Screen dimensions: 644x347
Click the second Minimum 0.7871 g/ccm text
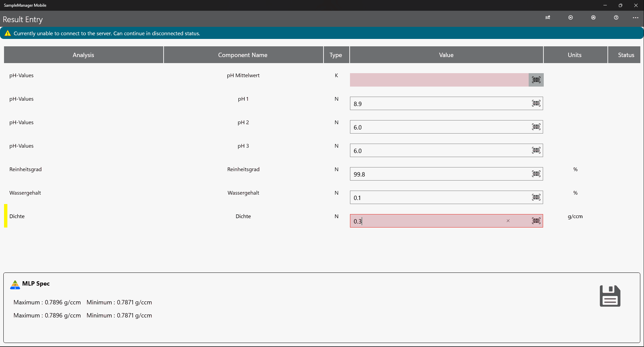point(119,315)
